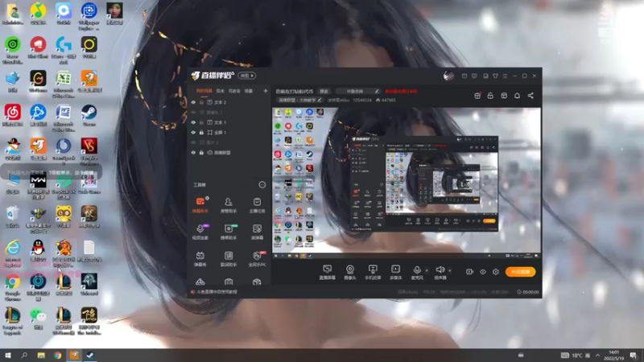Viewport: 644px width, 362px height.
Task: Click the taskbar clock
Action: (x=614, y=356)
